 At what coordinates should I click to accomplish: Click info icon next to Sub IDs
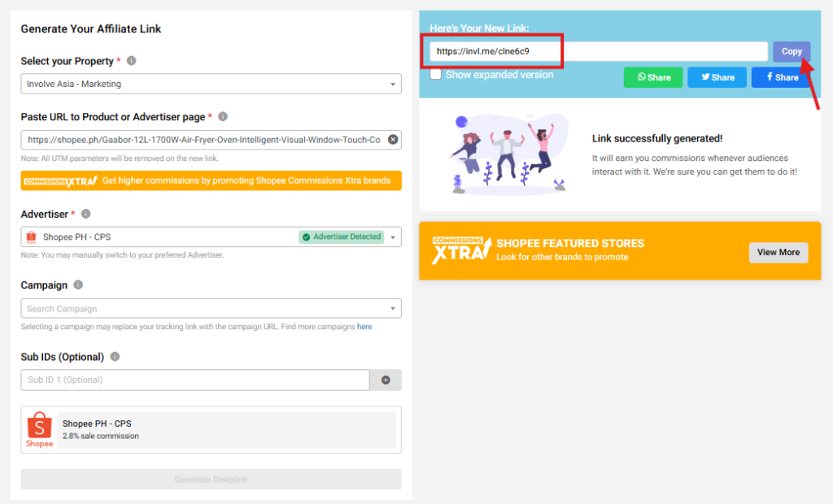[x=115, y=357]
